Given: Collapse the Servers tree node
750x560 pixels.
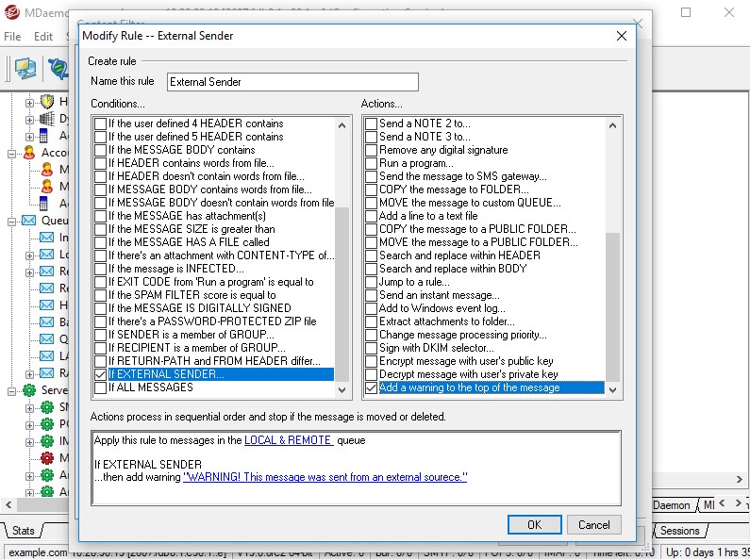Looking at the screenshot, I should click(11, 391).
